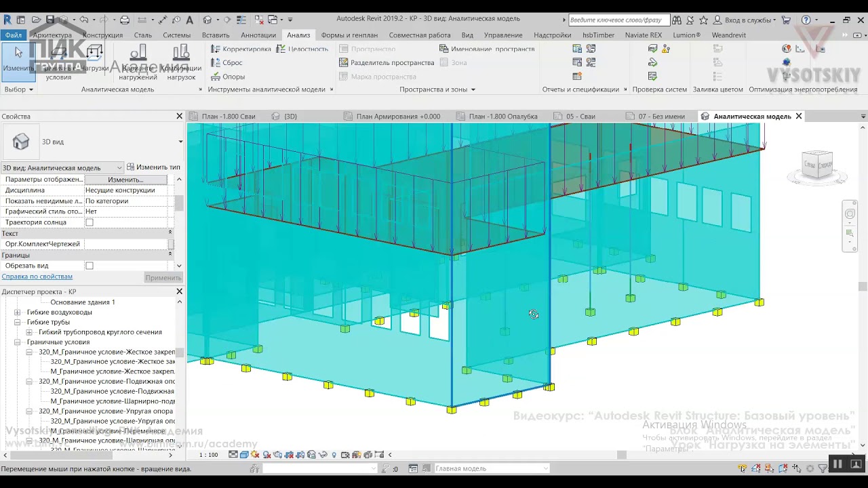Click the 3D view house icon in quick access toolbar

tap(208, 20)
